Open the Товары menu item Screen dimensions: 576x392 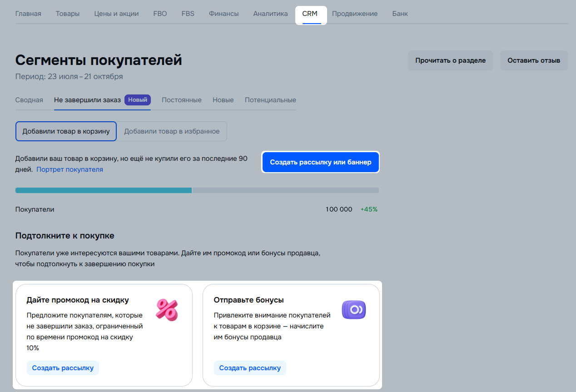click(67, 14)
